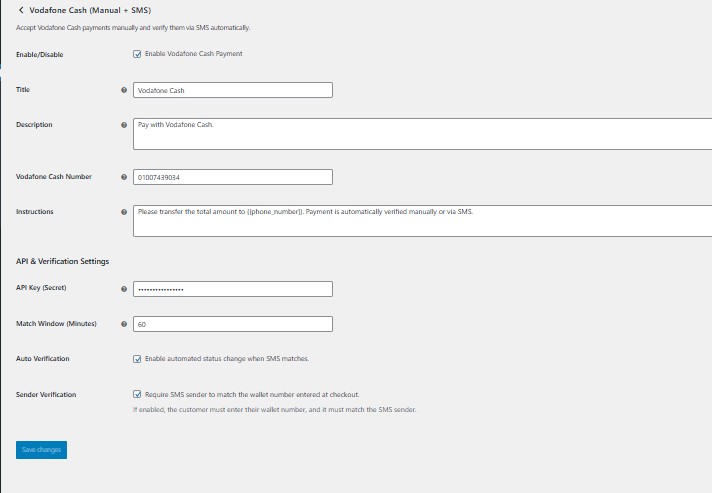The height and width of the screenshot is (493, 712).
Task: Click inside the Instructions text area
Action: tap(422, 221)
